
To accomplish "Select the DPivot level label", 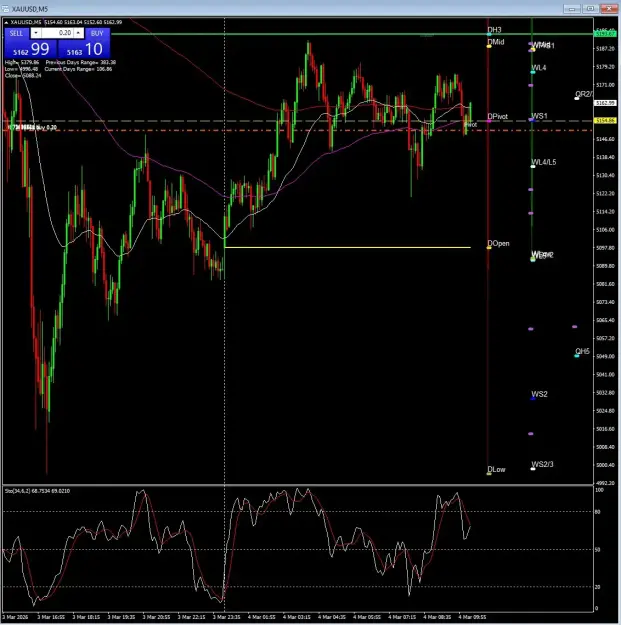I will coord(497,116).
